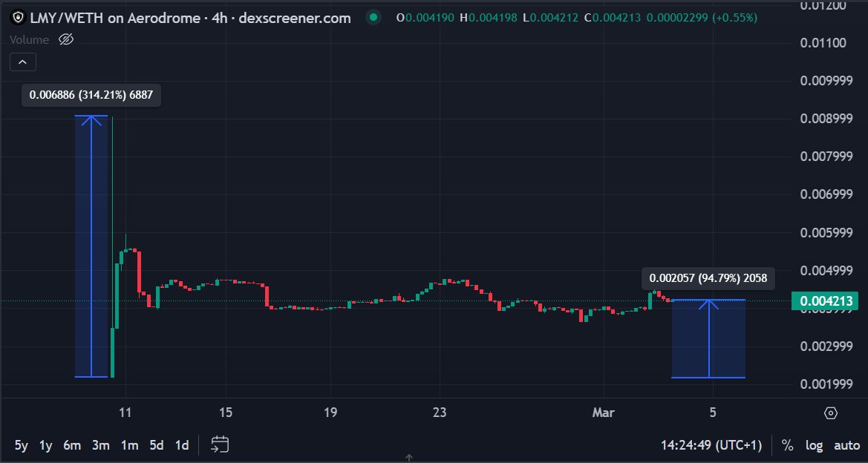The width and height of the screenshot is (868, 463).
Task: Toggle percent scale mode
Action: (x=787, y=444)
